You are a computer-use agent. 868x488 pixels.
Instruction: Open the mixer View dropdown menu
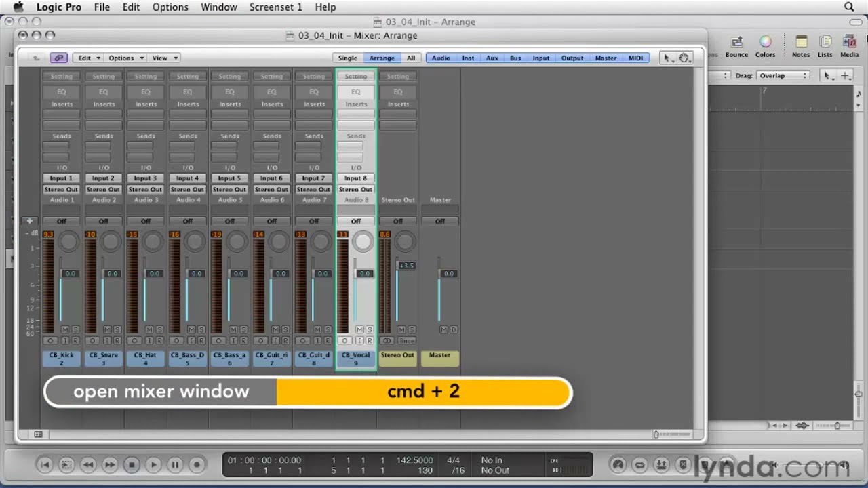coord(165,58)
